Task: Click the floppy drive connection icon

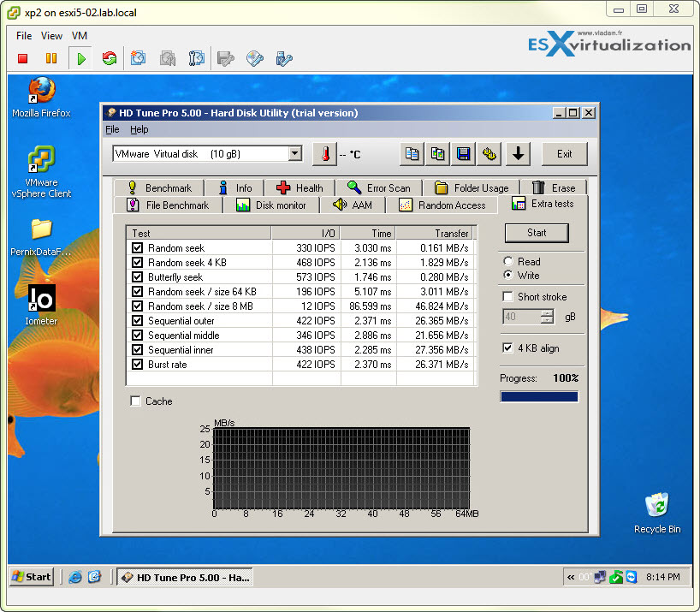Action: tap(225, 58)
